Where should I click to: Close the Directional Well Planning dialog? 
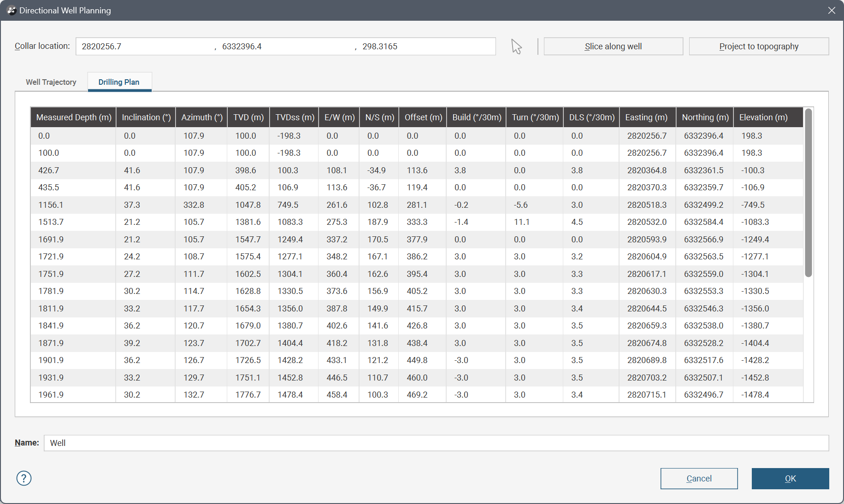832,11
